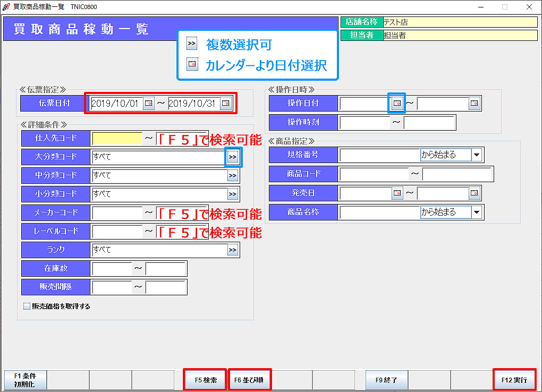The width and height of the screenshot is (542, 392).
Task: Open calendar for 操作日付 end date
Action: 474,104
